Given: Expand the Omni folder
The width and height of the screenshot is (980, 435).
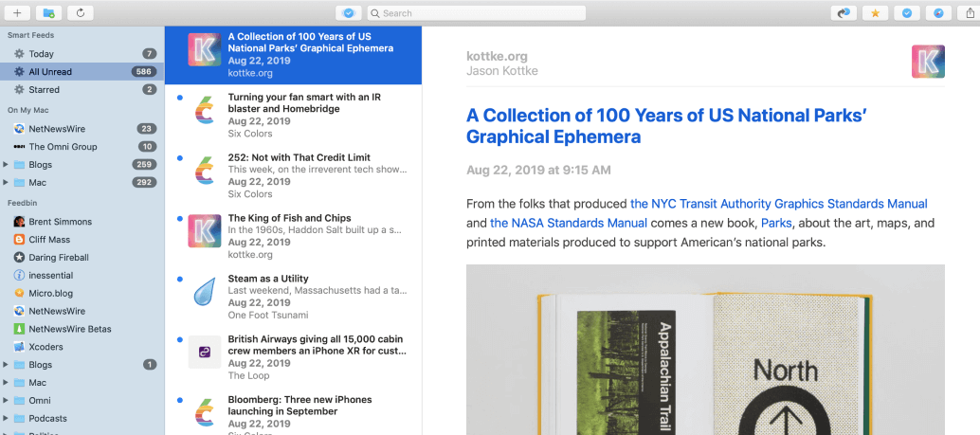Looking at the screenshot, I should [6, 401].
